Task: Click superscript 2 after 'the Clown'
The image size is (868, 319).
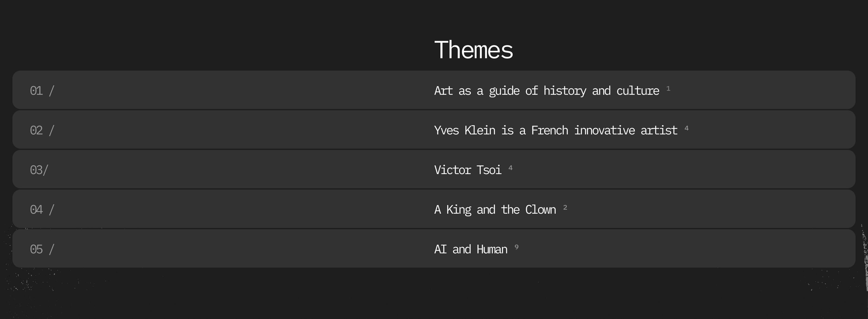Action: click(565, 207)
